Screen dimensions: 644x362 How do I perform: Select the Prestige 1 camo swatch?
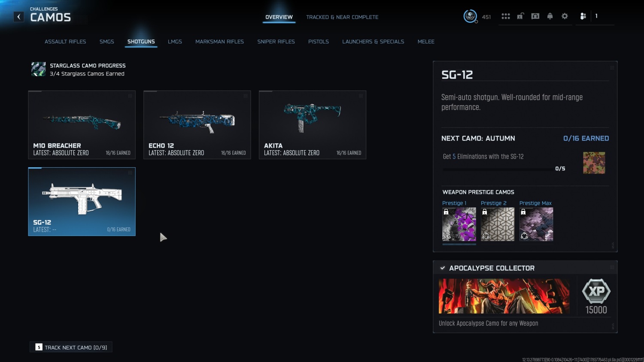tap(459, 224)
